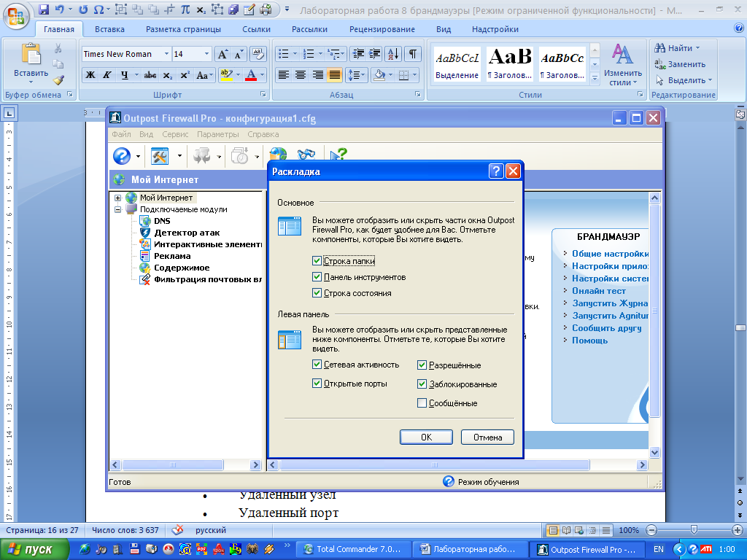Click zoom out minus button

point(651,530)
